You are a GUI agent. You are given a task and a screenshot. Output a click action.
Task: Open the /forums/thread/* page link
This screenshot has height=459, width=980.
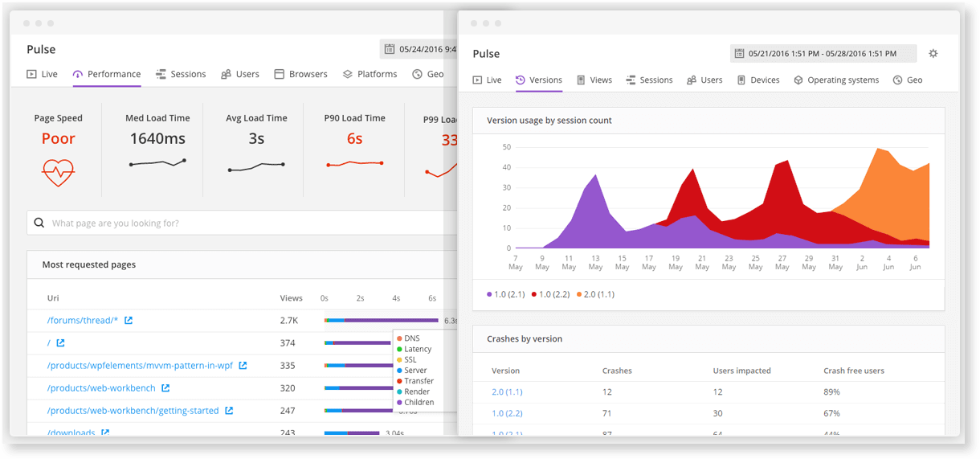click(83, 321)
